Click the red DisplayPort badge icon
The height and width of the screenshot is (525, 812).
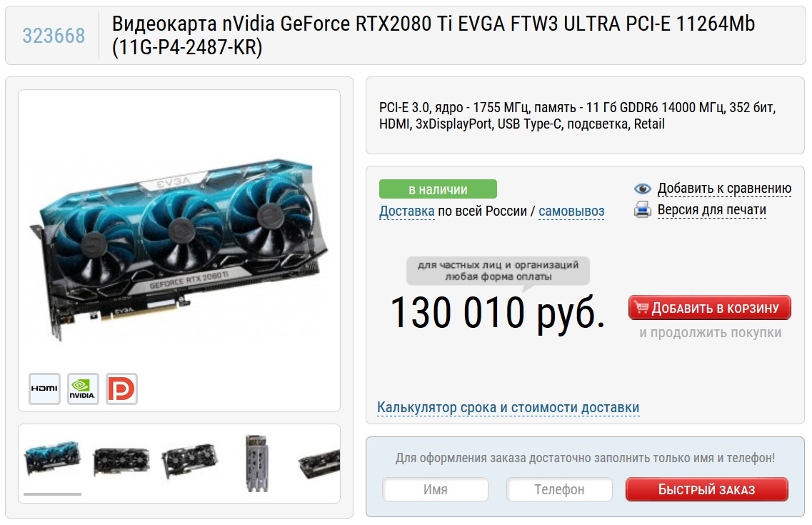pyautogui.click(x=121, y=389)
